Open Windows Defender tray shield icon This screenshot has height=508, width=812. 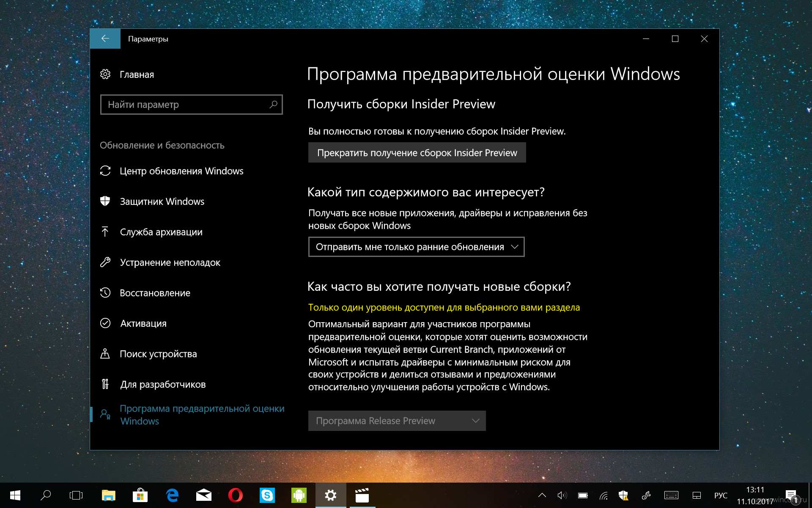click(x=623, y=495)
